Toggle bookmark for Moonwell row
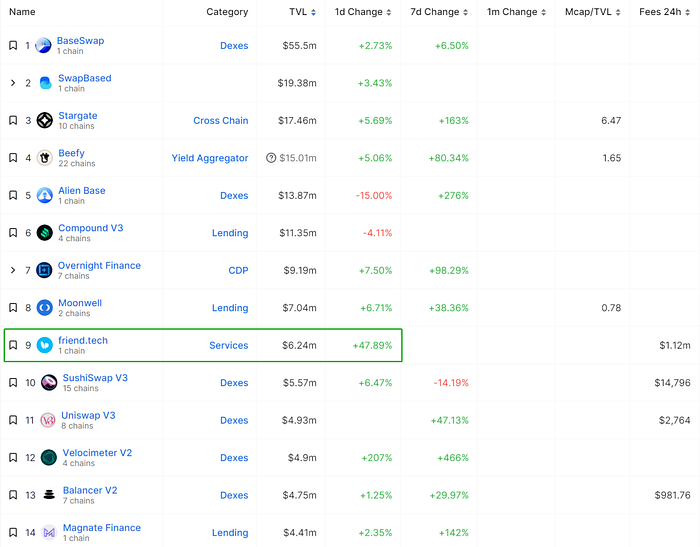 pyautogui.click(x=13, y=308)
